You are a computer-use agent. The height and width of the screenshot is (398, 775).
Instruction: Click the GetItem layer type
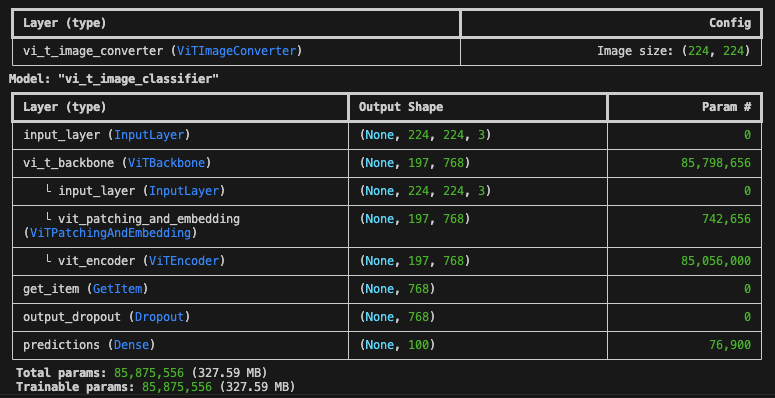pyautogui.click(x=120, y=289)
